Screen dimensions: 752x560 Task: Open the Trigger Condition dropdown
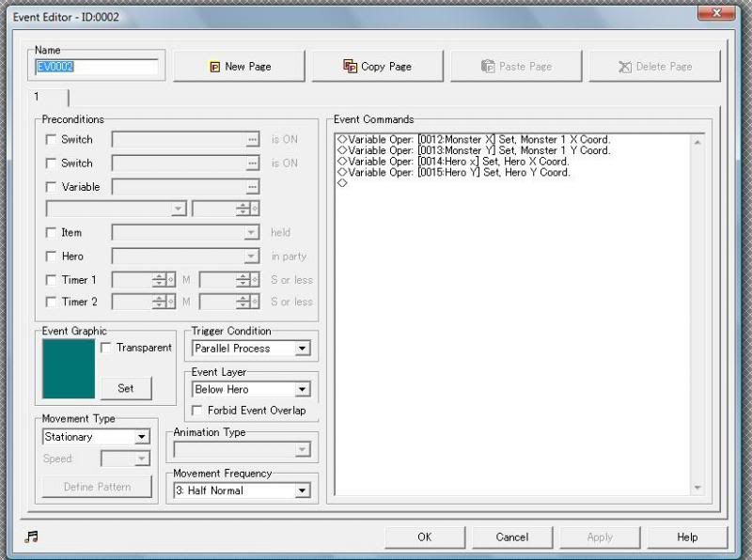tap(302, 349)
